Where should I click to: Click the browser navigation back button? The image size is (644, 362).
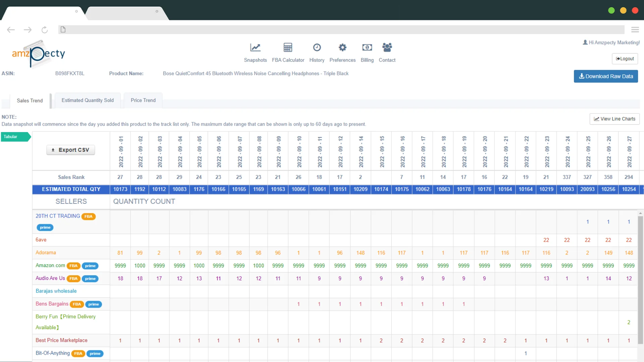(11, 29)
